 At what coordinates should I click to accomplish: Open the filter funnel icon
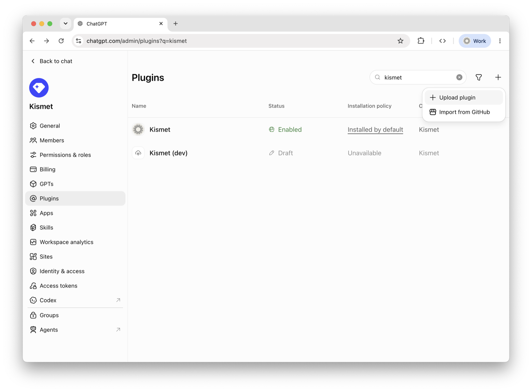coord(479,77)
